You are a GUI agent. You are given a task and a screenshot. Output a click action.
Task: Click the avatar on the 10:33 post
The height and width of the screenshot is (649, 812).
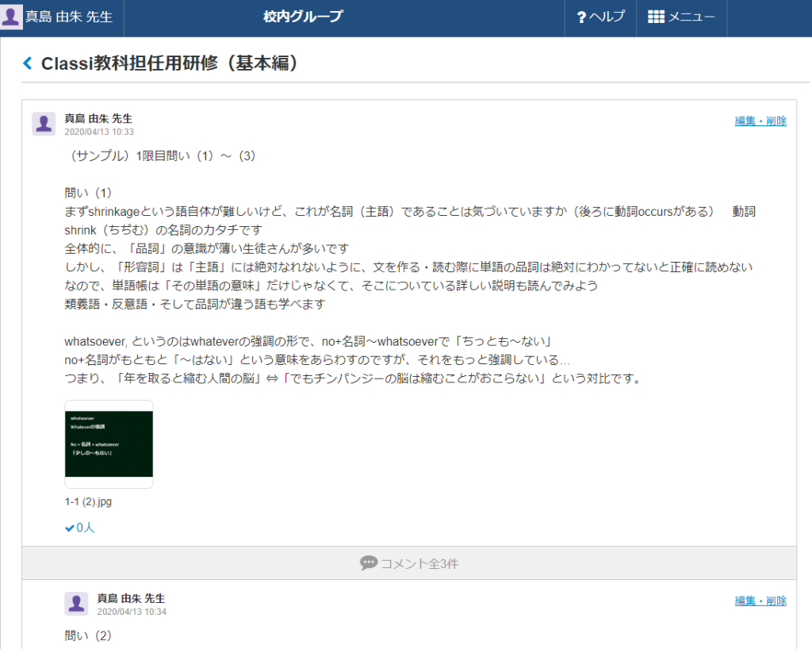tap(44, 124)
